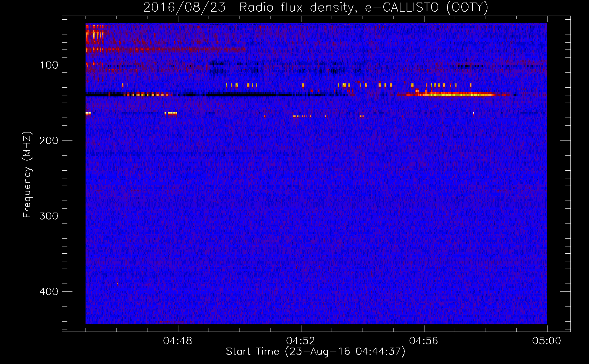The image size is (589, 364).
Task: Click the 04:56 time tick label
Action: (x=424, y=341)
